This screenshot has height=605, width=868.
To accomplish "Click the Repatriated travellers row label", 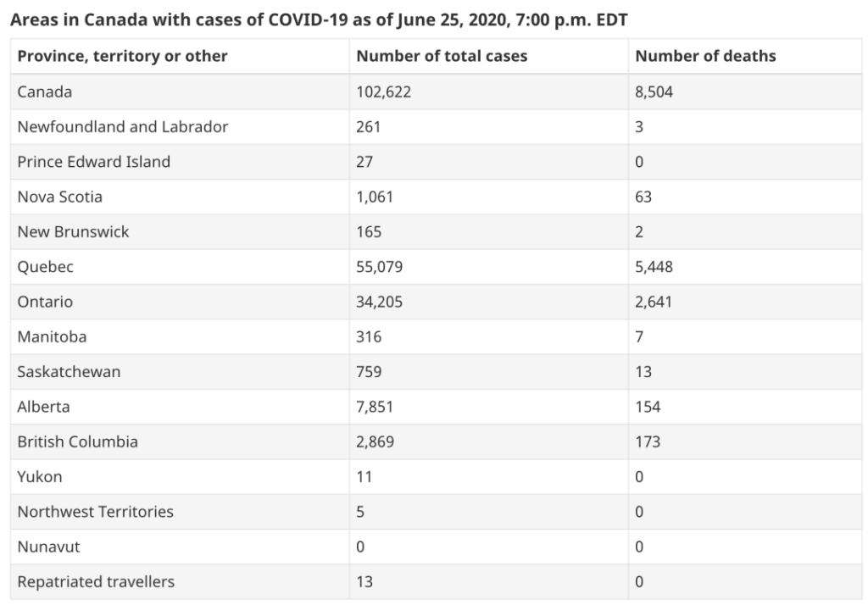I will (x=96, y=581).
